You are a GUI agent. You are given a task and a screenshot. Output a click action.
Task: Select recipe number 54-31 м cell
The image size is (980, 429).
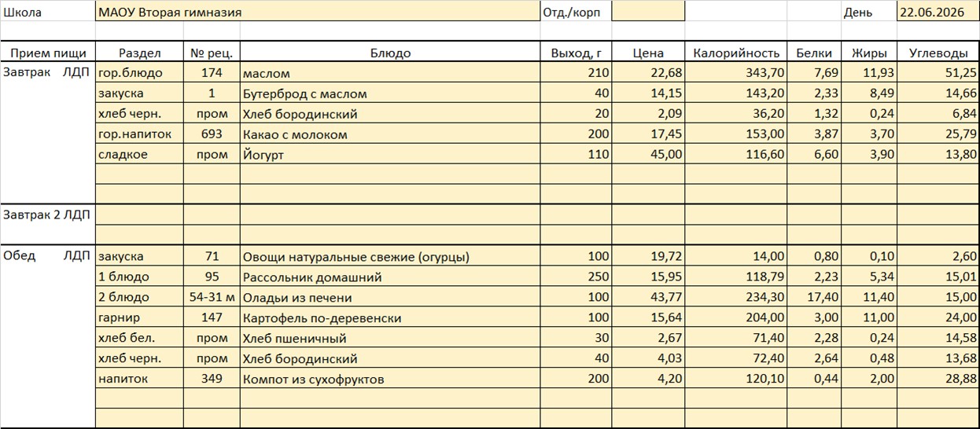212,297
